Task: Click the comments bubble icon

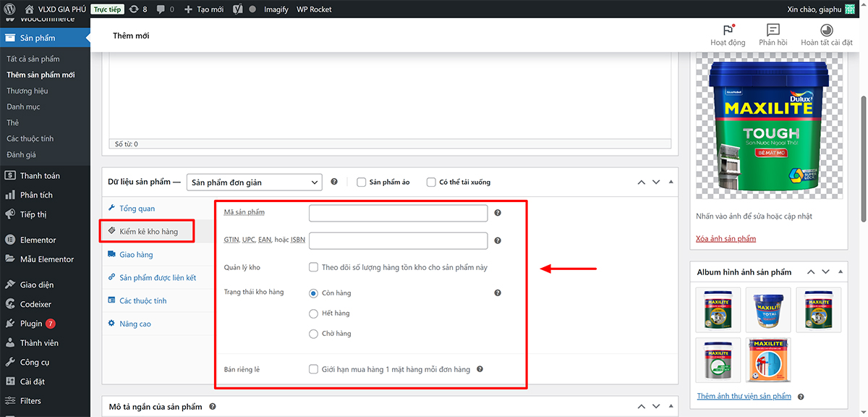Action: point(165,9)
